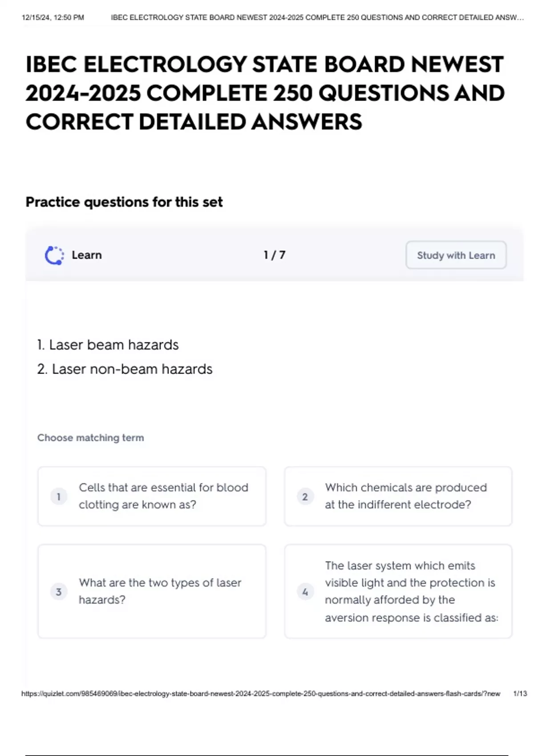The height and width of the screenshot is (756, 534).
Task: Click the Learn spinner icon
Action: click(x=54, y=255)
